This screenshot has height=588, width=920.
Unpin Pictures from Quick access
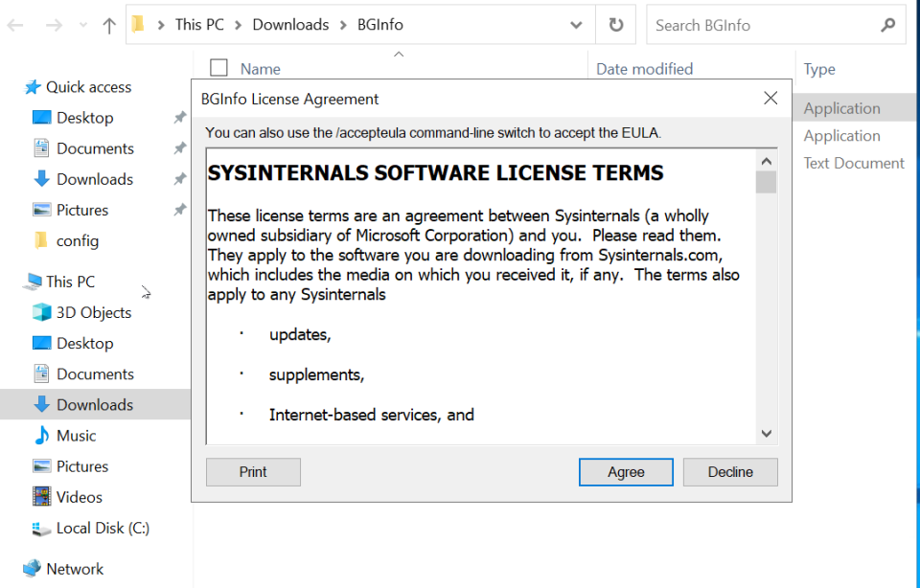pos(178,210)
